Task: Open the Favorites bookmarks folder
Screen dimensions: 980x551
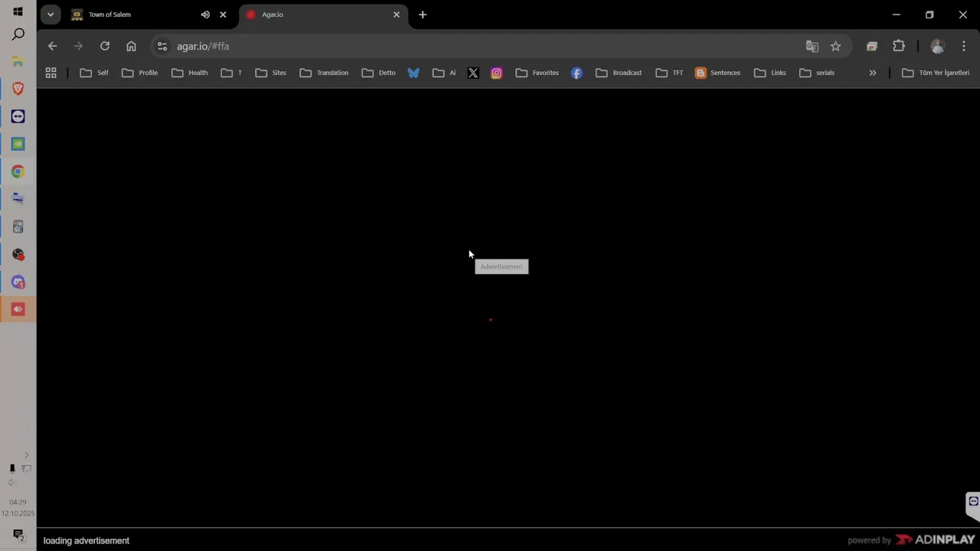Action: click(537, 73)
